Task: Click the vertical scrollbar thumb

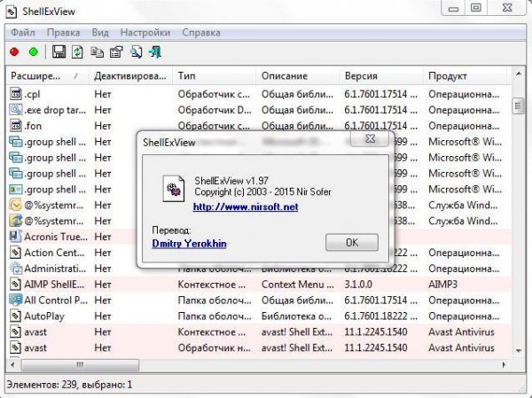Action: (518, 106)
